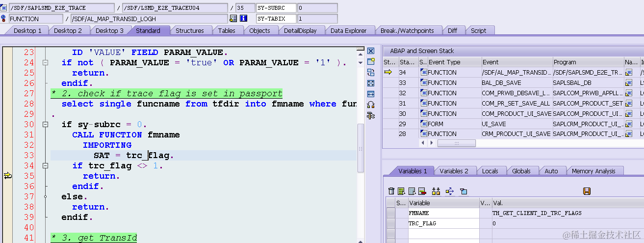Click the Variable column header

point(443,203)
